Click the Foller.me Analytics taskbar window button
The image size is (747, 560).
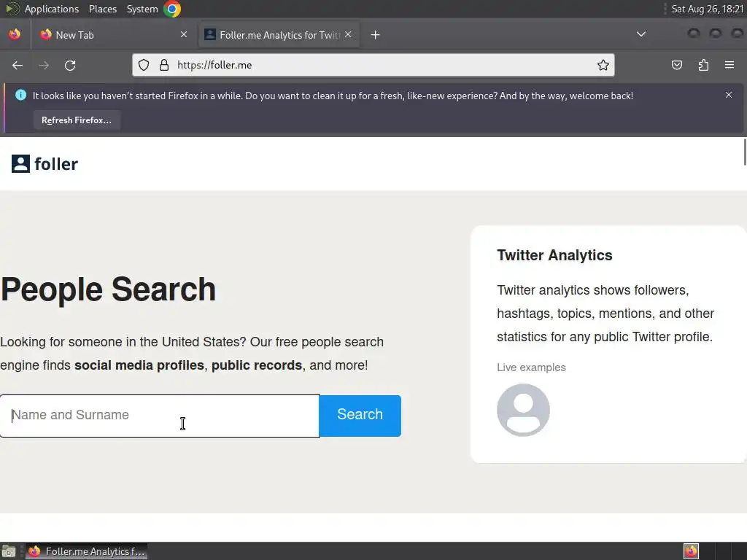[x=86, y=551]
